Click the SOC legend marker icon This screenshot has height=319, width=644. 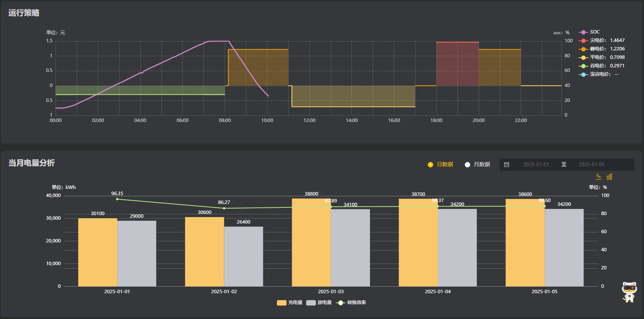583,32
